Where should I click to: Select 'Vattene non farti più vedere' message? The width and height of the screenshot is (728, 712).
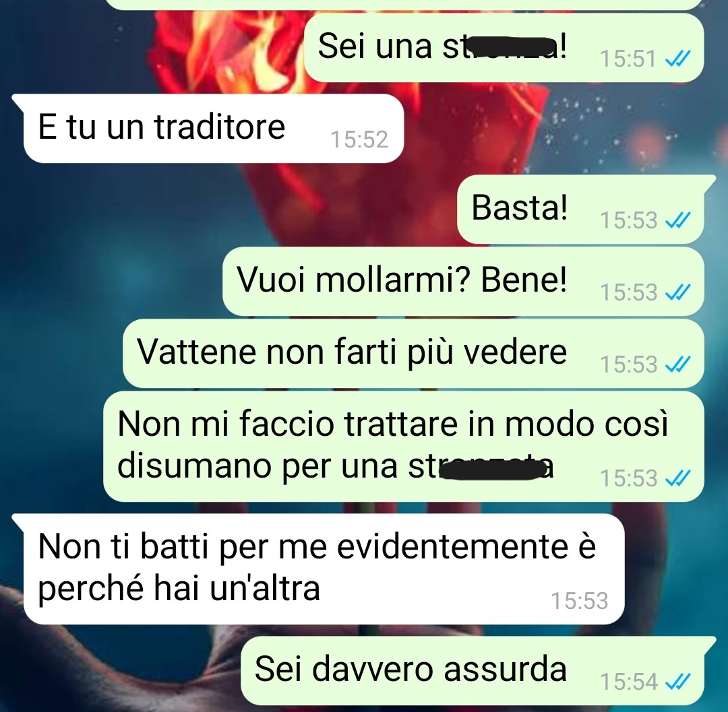pos(413,354)
